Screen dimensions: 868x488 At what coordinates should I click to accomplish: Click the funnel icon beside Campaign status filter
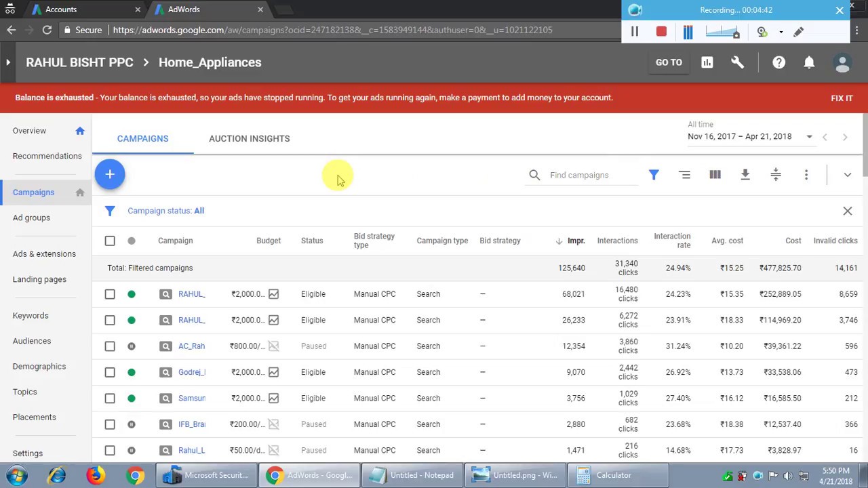[x=110, y=211]
